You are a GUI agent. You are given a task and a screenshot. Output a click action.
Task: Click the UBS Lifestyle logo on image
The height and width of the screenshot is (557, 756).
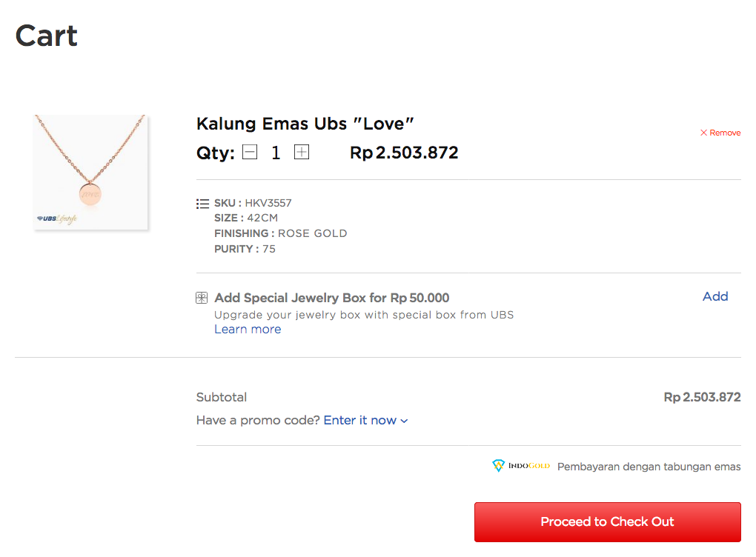click(57, 219)
